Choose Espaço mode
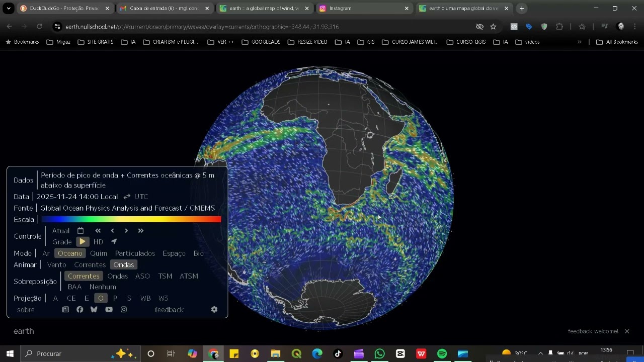The height and width of the screenshot is (362, 644). coord(174,253)
